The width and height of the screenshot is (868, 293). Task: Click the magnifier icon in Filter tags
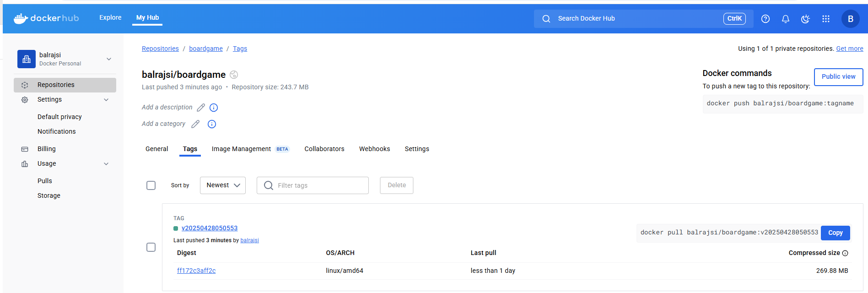click(269, 185)
